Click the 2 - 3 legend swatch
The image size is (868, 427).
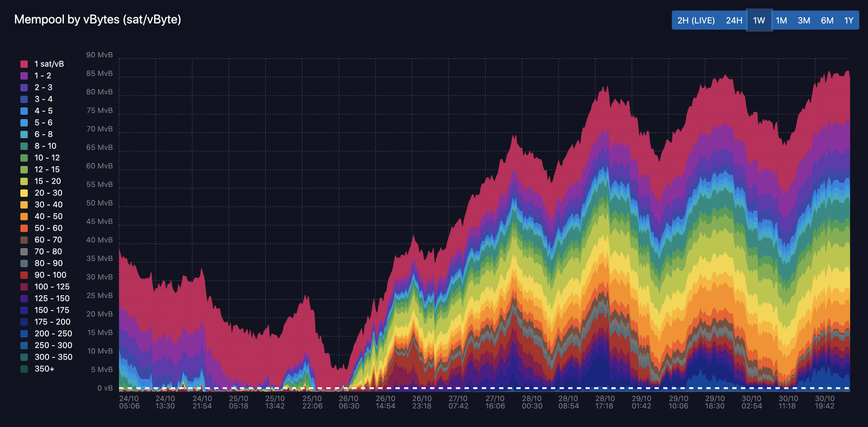24,88
